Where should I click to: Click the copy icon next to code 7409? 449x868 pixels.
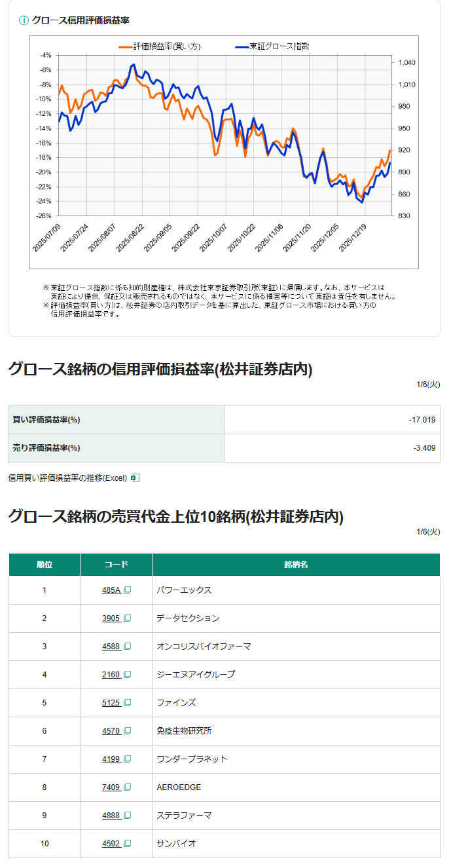128,787
